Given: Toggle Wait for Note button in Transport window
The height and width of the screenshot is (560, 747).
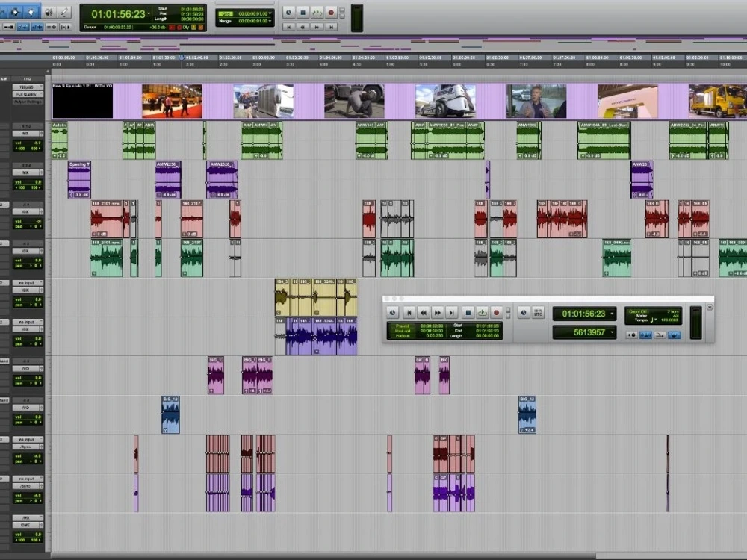Looking at the screenshot, I should [632, 335].
